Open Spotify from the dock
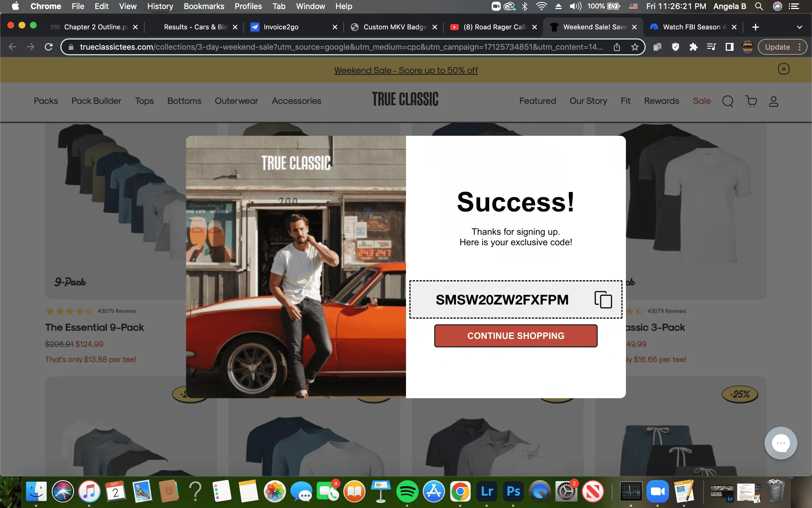 tap(407, 492)
